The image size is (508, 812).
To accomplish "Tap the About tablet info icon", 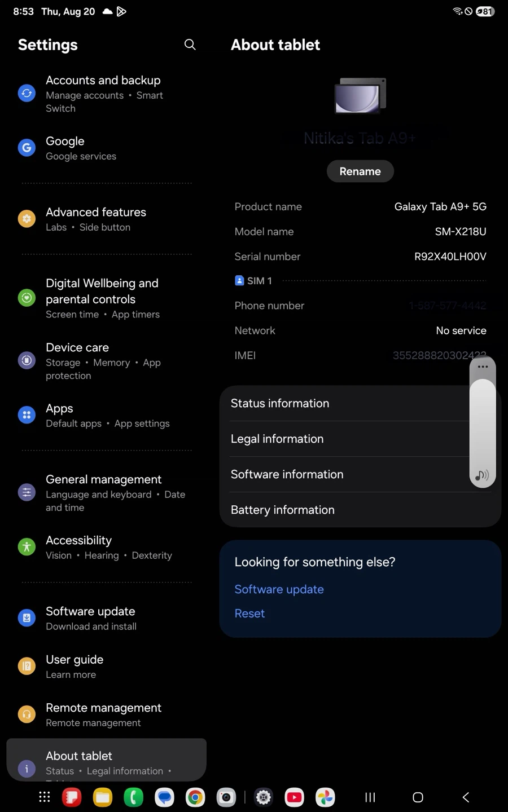I will click(27, 769).
